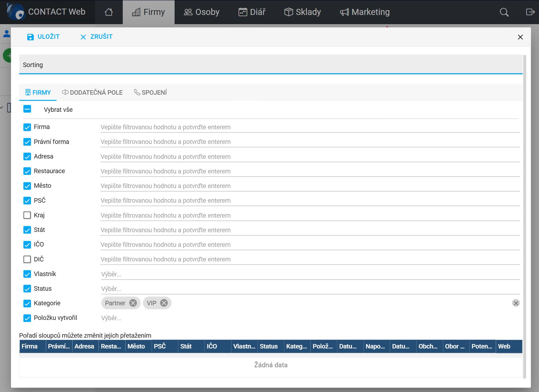
Task: Open the Marketing megaphone section
Action: click(x=364, y=12)
